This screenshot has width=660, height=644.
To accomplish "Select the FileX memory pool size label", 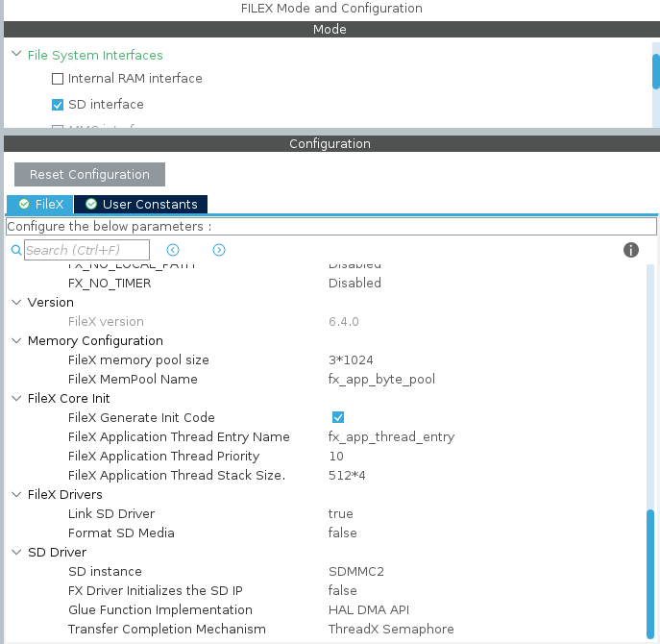I will point(138,360).
